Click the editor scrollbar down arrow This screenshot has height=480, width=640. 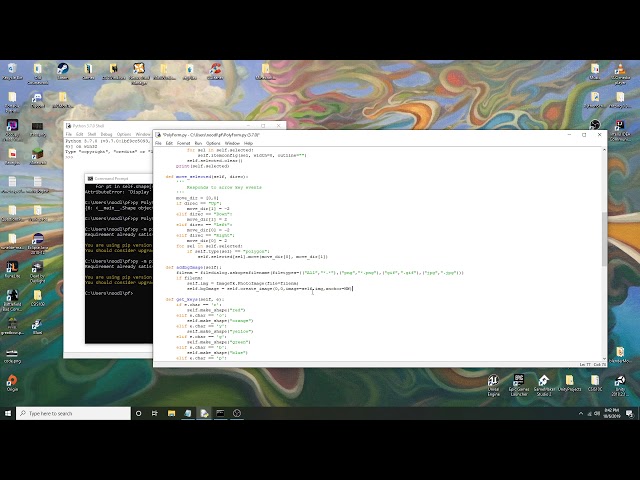604,358
